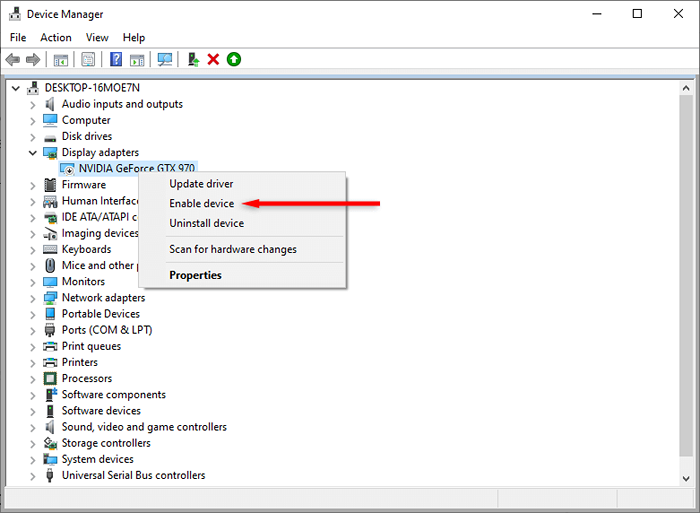Click the Back arrow toolbar icon
Screen dimensions: 700x513
pos(13,59)
